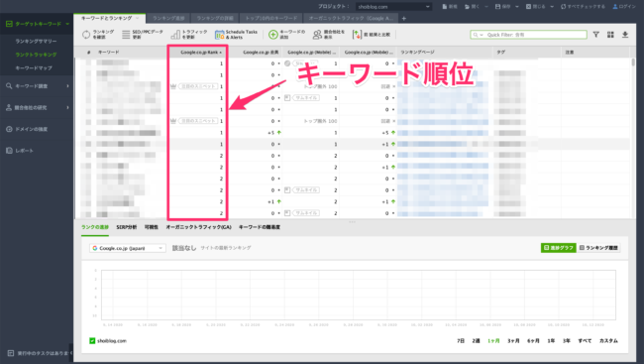Click the 競合他社の研究 person icon
This screenshot has width=644, height=364.
[9, 107]
